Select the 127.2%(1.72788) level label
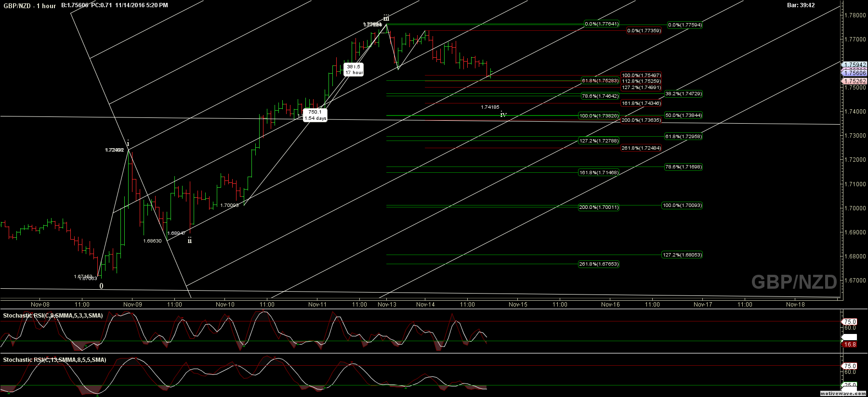This screenshot has width=868, height=397. point(599,141)
